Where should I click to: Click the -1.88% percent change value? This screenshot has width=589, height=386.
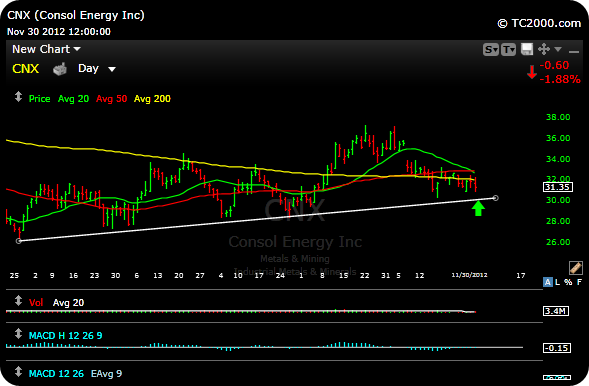[x=560, y=79]
